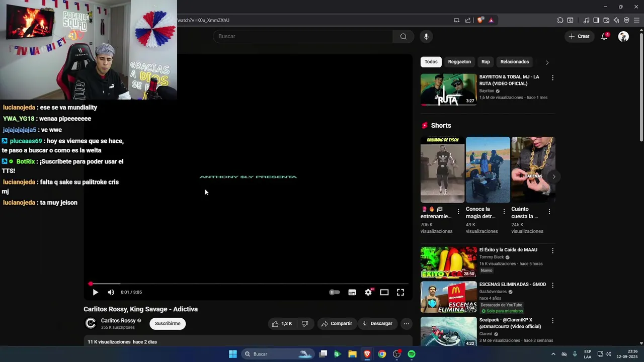
Task: Toggle subtitles in the video player
Action: (x=352, y=292)
